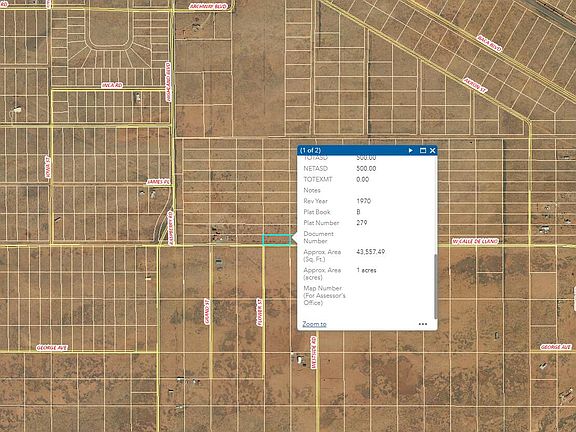
Task: Close the parcel info popup
Action: 433,150
